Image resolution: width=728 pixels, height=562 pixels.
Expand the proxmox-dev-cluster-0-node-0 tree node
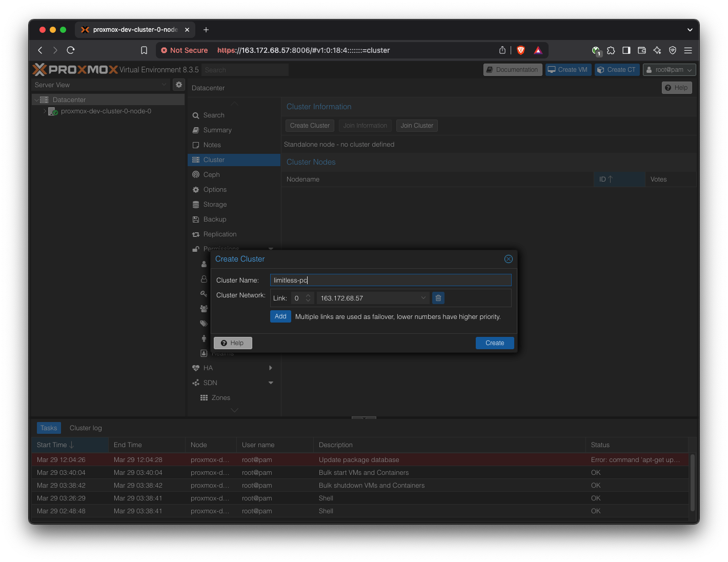click(x=45, y=111)
